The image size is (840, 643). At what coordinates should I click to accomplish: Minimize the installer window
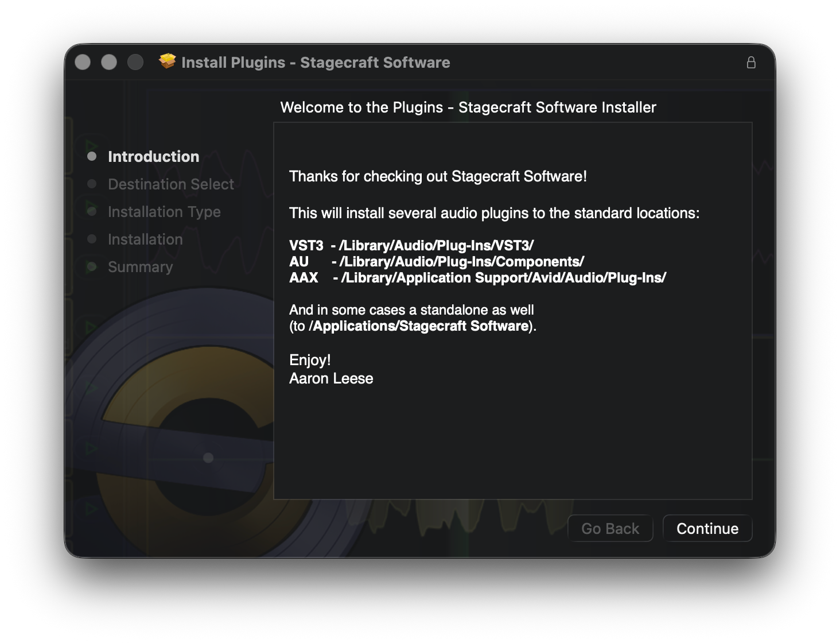tap(109, 62)
